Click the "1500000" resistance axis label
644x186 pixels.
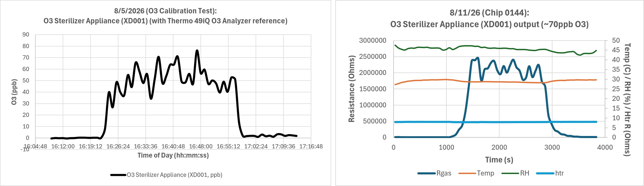pyautogui.click(x=372, y=89)
